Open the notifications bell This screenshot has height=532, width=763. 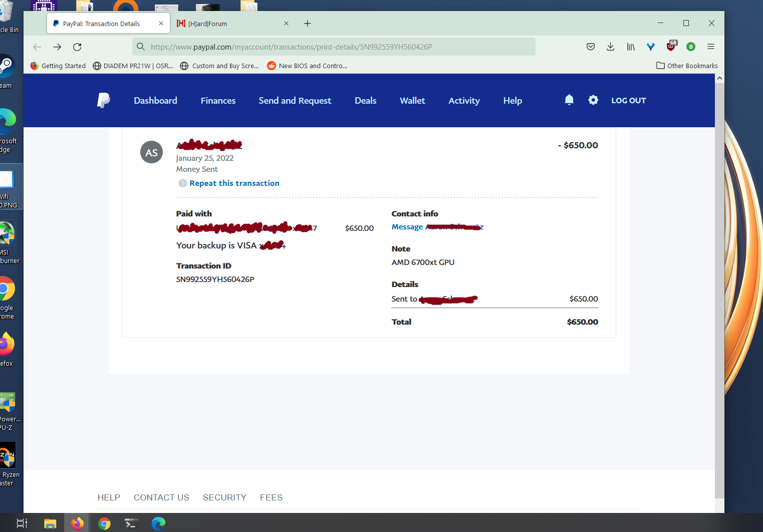click(569, 100)
